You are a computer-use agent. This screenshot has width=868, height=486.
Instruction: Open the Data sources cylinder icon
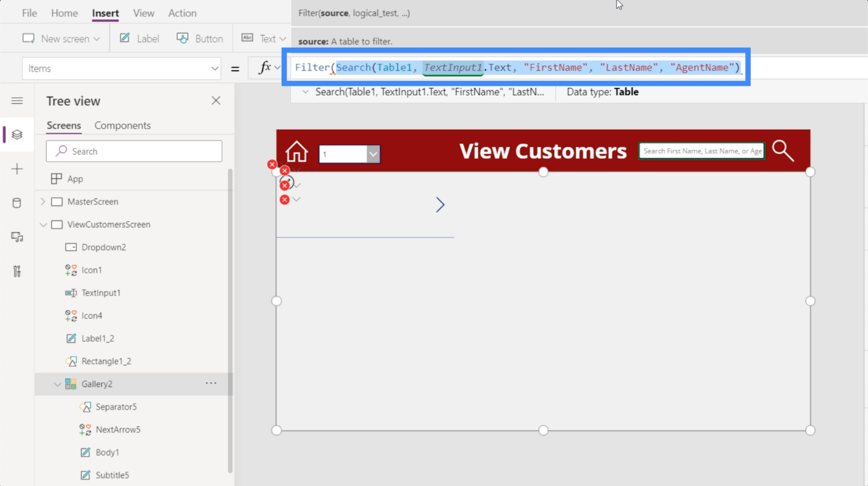coord(17,203)
